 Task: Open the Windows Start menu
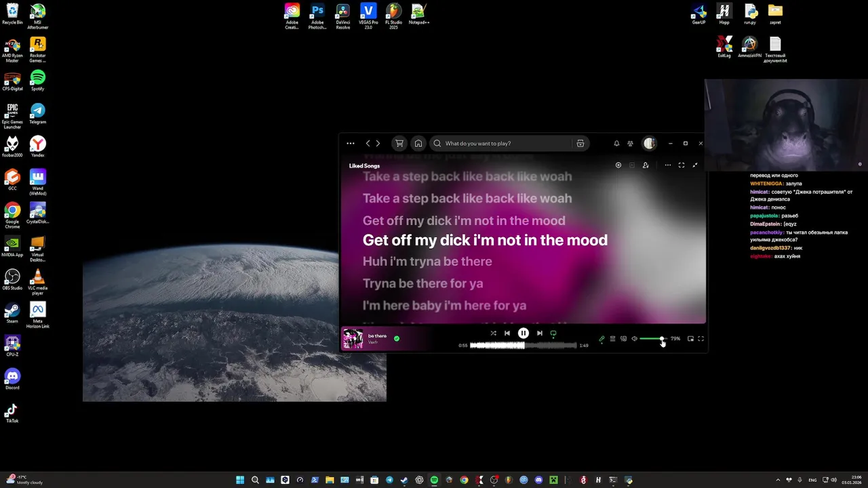240,480
